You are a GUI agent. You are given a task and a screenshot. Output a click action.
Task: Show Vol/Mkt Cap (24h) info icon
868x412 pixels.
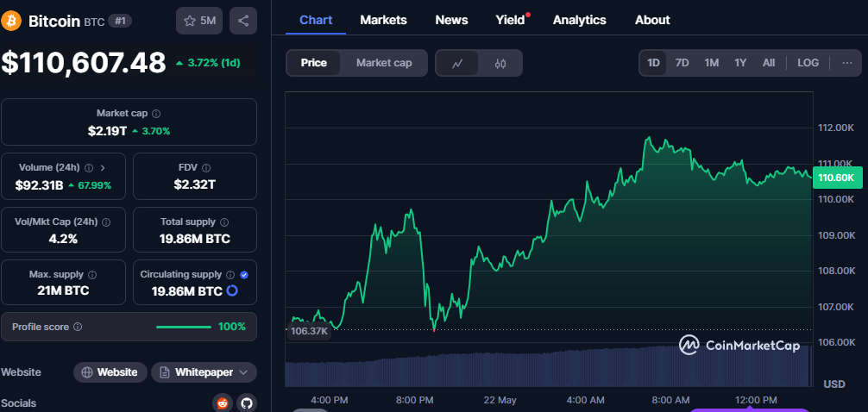coord(106,222)
